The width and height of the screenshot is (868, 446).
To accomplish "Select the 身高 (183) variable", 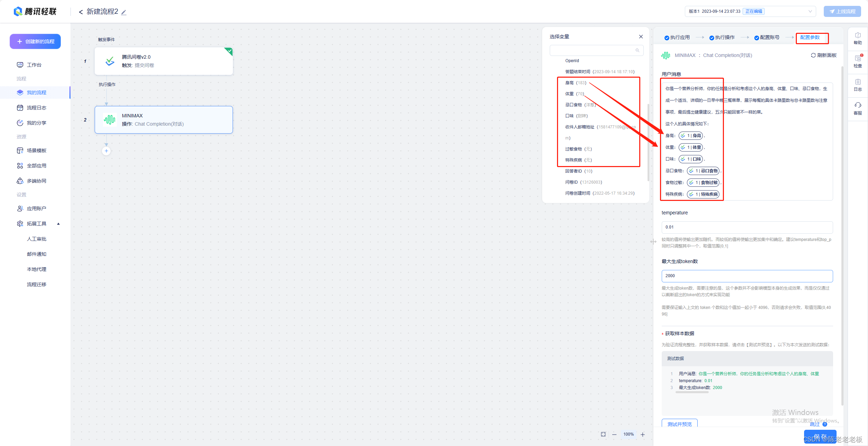I will coord(576,83).
